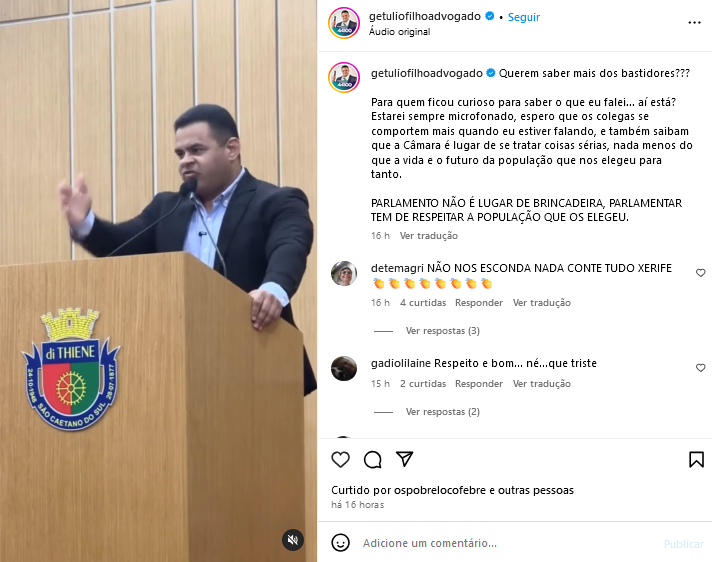Screen dimensions: 712x562
Task: Open emoji picker smiley icon
Action: tap(341, 542)
